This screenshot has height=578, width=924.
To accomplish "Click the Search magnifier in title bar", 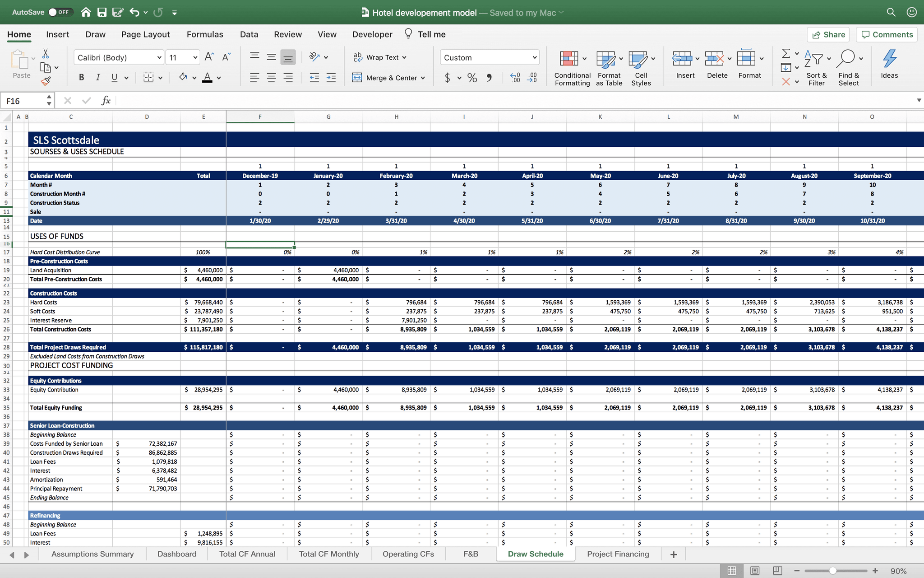I will (891, 12).
